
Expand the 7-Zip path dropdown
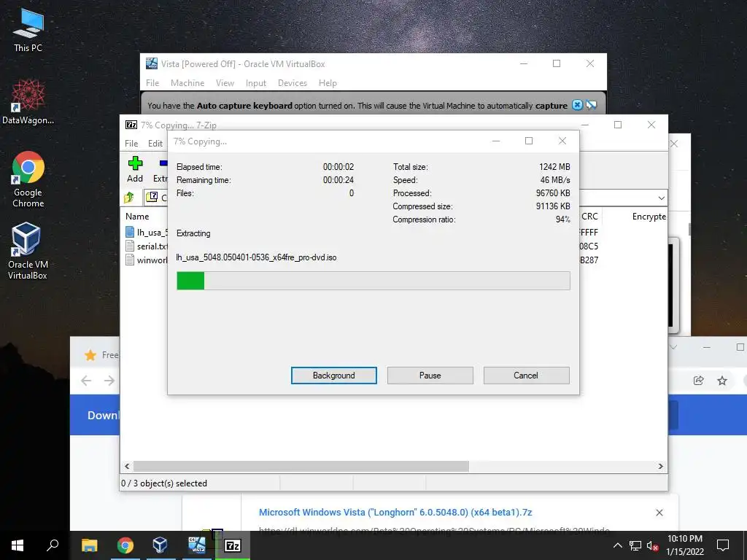point(661,198)
